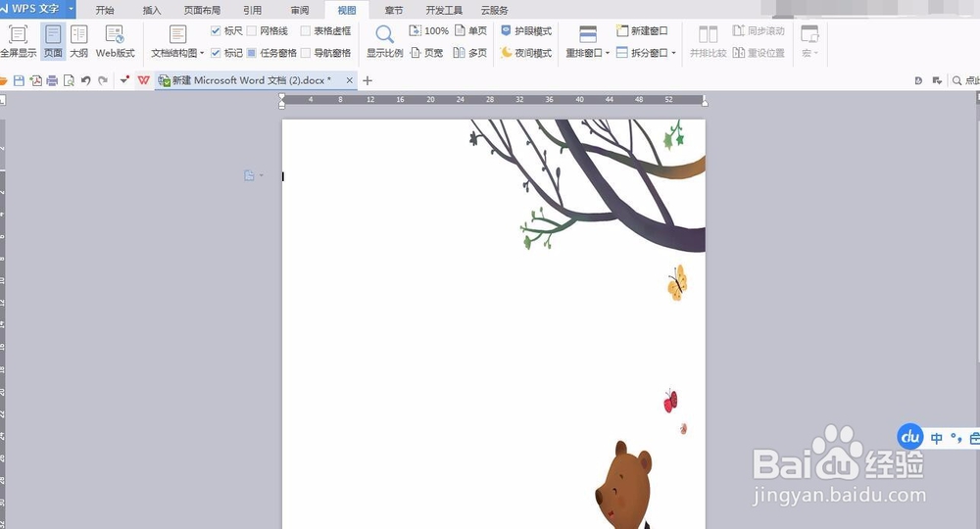The width and height of the screenshot is (980, 529).
Task: Click the save icon in quick toolbar
Action: tap(19, 80)
